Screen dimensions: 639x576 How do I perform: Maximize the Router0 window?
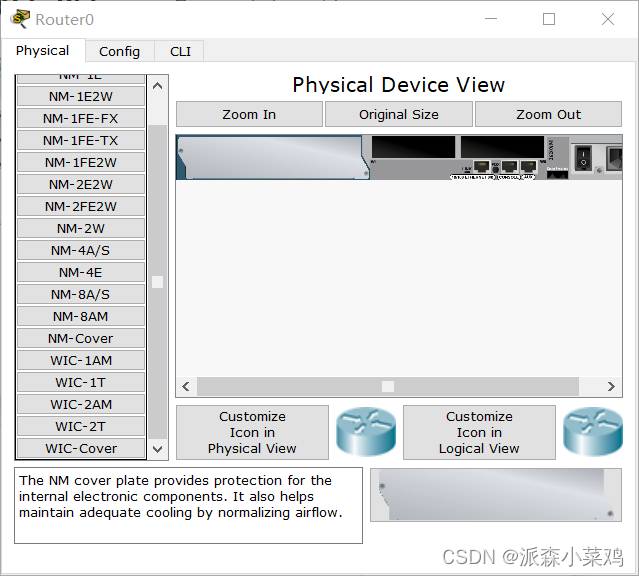(x=549, y=19)
